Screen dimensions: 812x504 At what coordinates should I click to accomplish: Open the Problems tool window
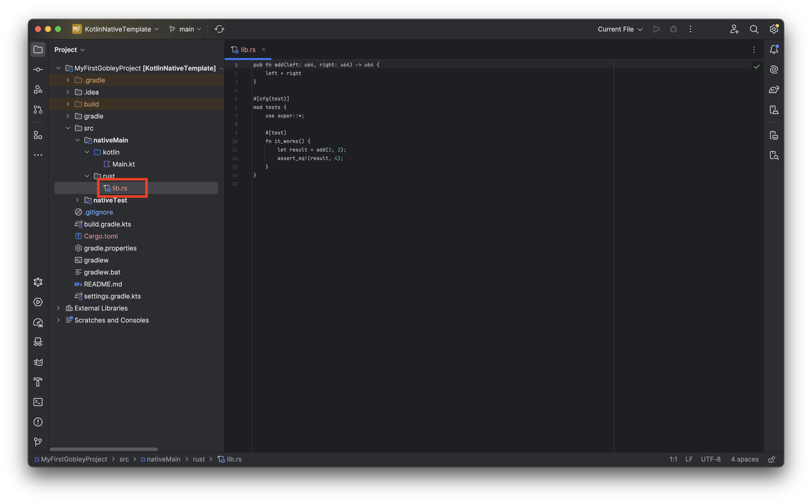click(x=38, y=422)
